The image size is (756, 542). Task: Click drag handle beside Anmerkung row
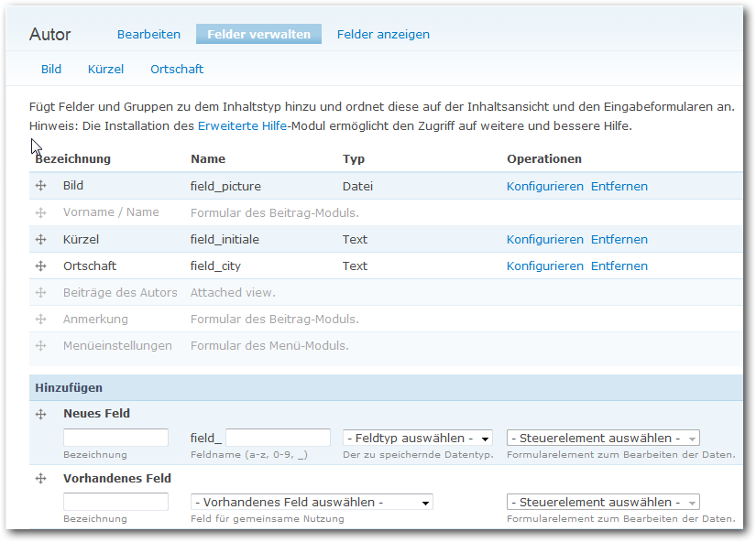pos(40,320)
